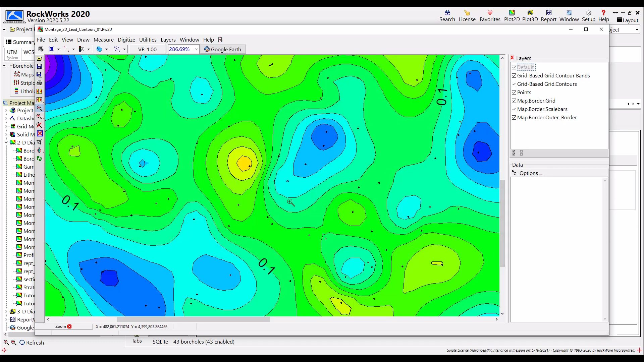Click the blue compass symbol tool
This screenshot has height=362, width=644.
point(99,49)
